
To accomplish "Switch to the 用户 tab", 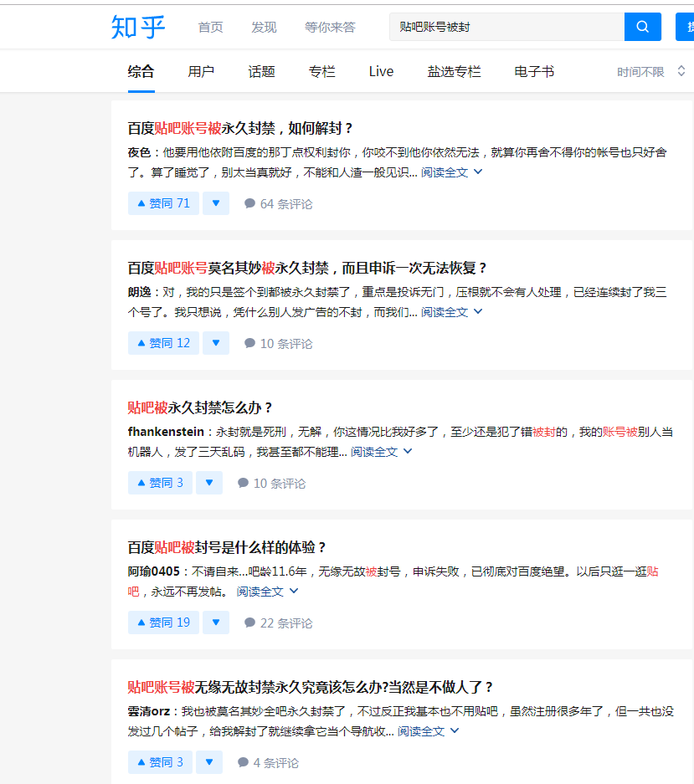I will pyautogui.click(x=201, y=71).
